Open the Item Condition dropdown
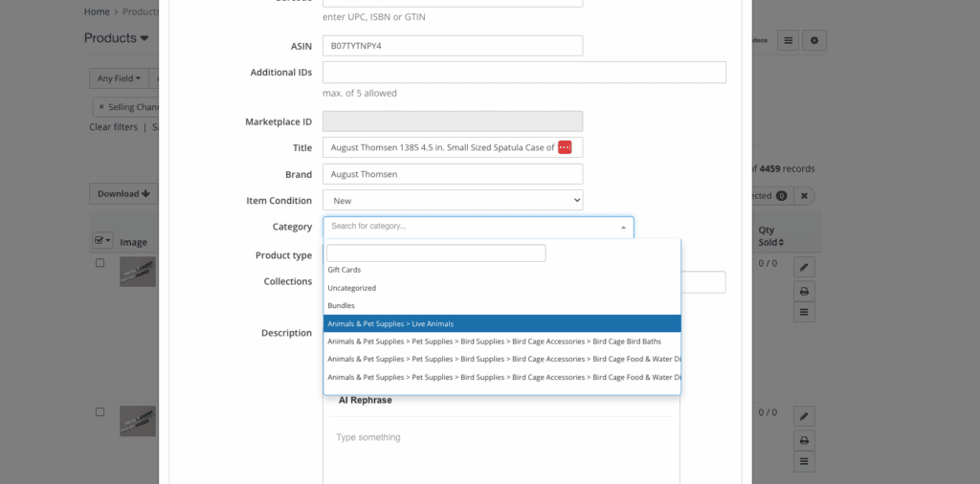The width and height of the screenshot is (980, 484). point(453,201)
